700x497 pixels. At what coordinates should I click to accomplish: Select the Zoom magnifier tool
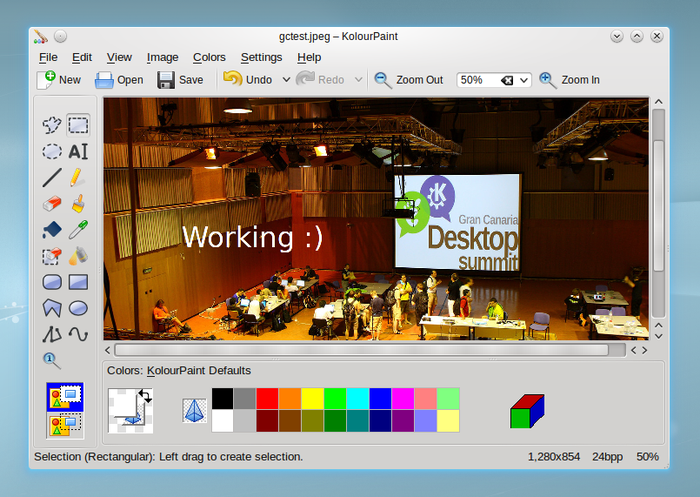coord(52,360)
